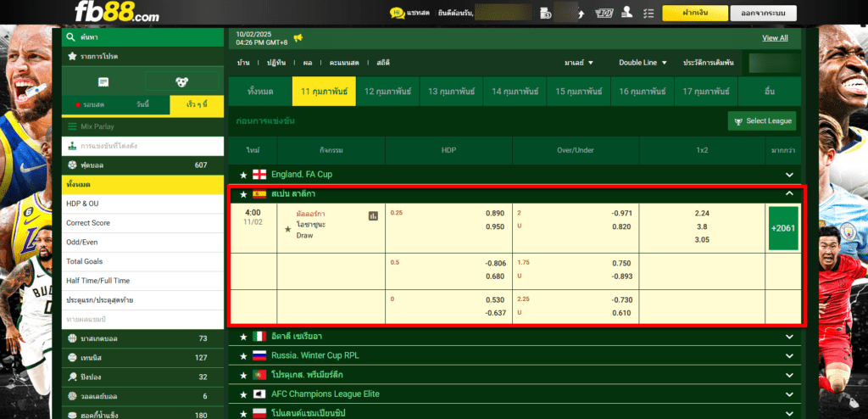Select the ทั้งหมด date tab

[260, 92]
